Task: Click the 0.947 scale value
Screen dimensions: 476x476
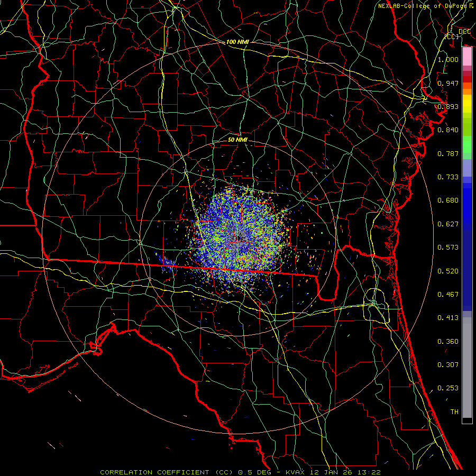Action: [x=448, y=83]
